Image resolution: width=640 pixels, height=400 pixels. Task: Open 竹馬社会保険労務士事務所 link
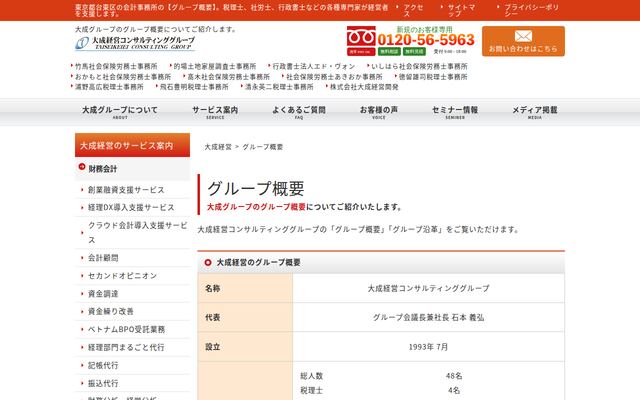click(x=116, y=66)
